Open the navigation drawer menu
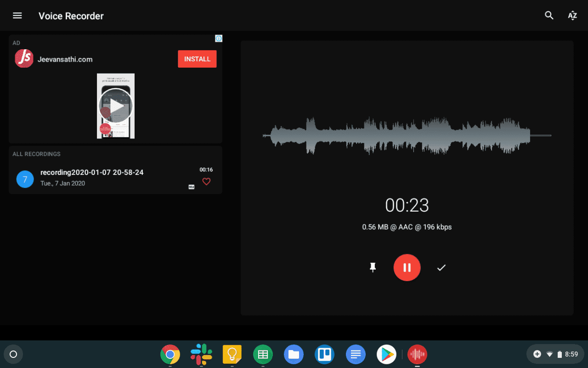588x368 pixels. [x=17, y=15]
